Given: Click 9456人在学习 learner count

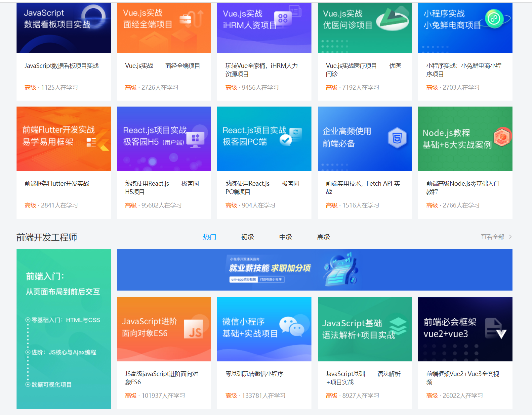Looking at the screenshot, I should tap(260, 88).
